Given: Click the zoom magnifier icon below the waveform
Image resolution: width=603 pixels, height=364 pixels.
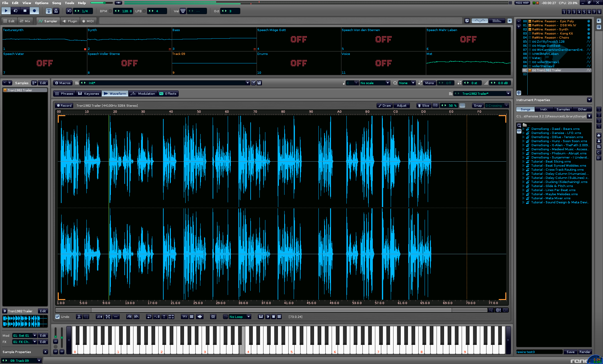Looking at the screenshot, I should click(491, 310).
